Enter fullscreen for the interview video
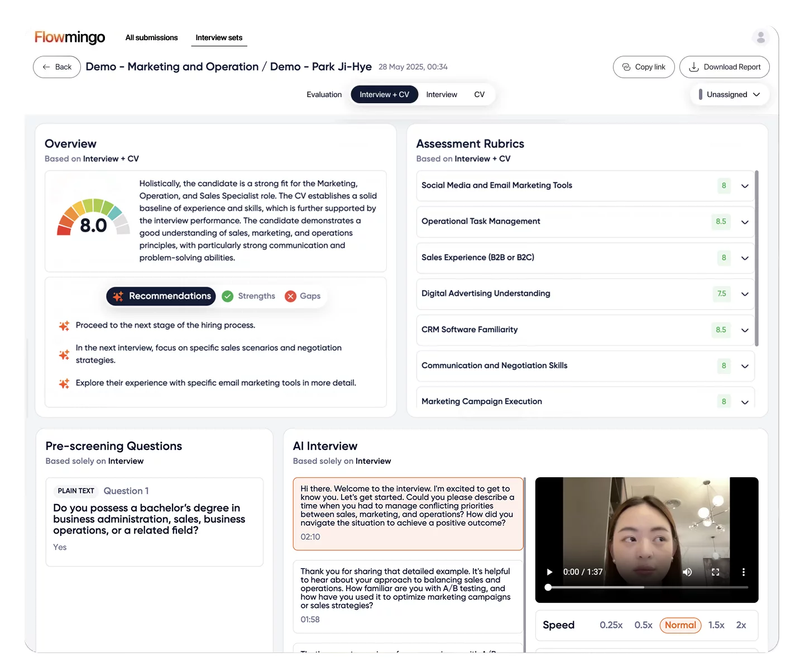800x672 pixels. (x=715, y=572)
